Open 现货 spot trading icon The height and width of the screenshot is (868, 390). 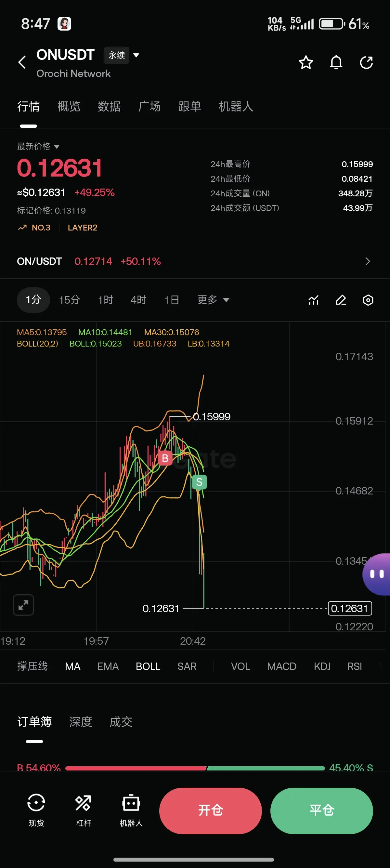tap(36, 810)
